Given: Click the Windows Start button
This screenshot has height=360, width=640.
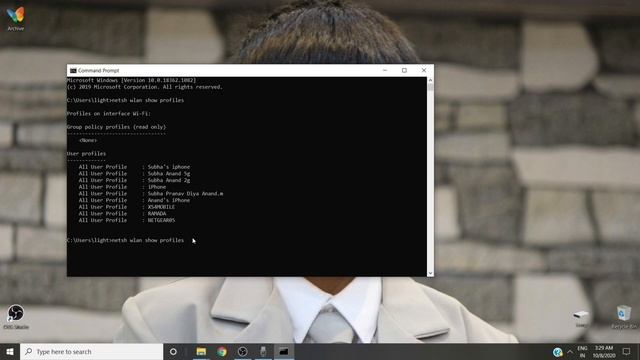Looking at the screenshot, I should tap(10, 351).
